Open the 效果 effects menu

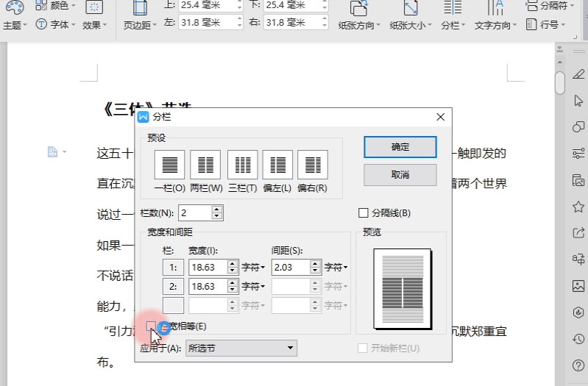click(94, 15)
